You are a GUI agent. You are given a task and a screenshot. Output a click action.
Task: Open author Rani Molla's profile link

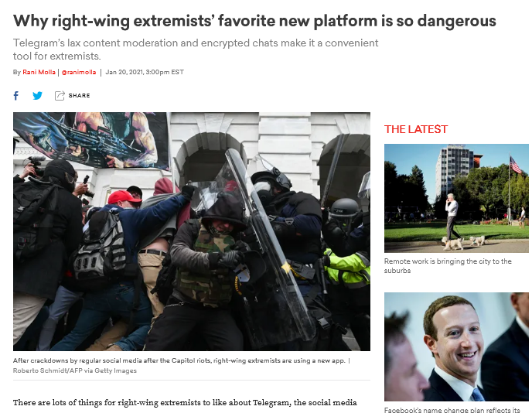tap(39, 72)
